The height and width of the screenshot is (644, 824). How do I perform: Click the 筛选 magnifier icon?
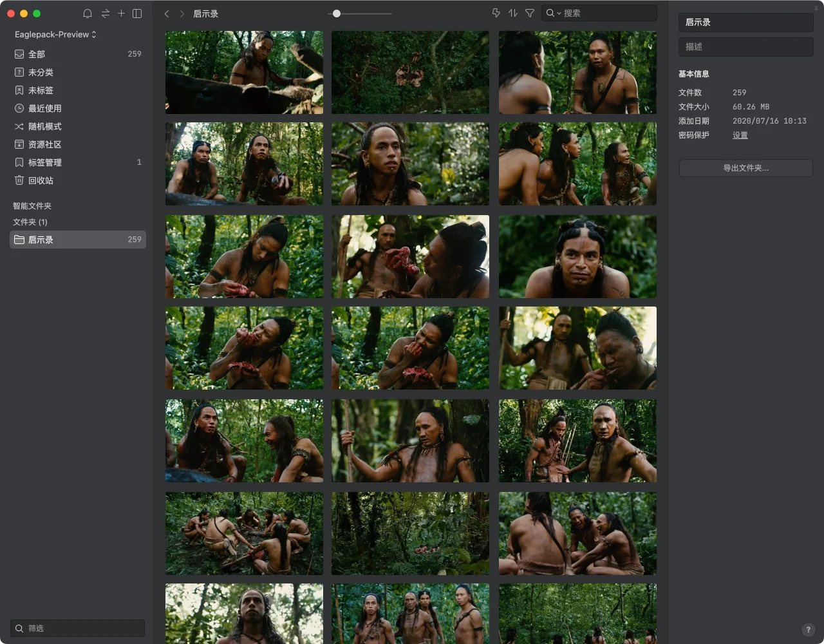[x=19, y=629]
